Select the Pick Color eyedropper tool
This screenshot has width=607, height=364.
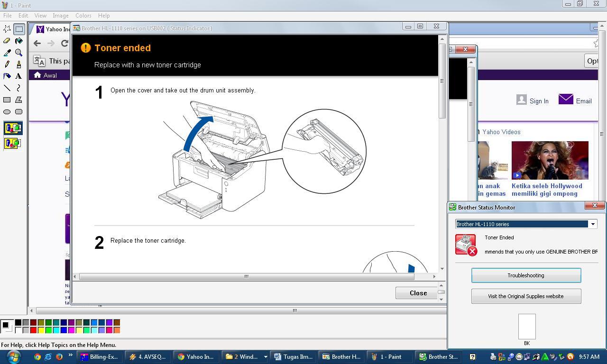[7, 53]
